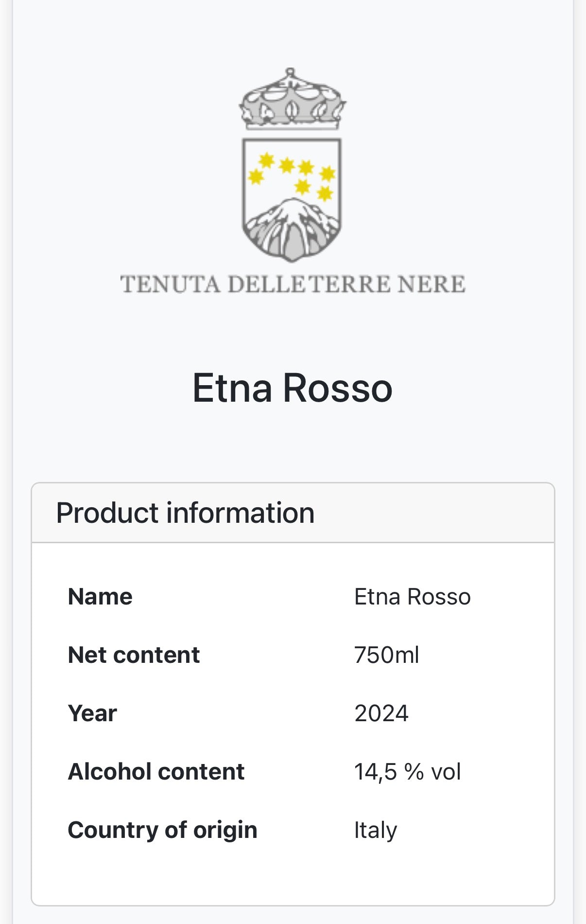Image resolution: width=586 pixels, height=924 pixels.
Task: Select the Etna Rosso name value
Action: (x=412, y=597)
